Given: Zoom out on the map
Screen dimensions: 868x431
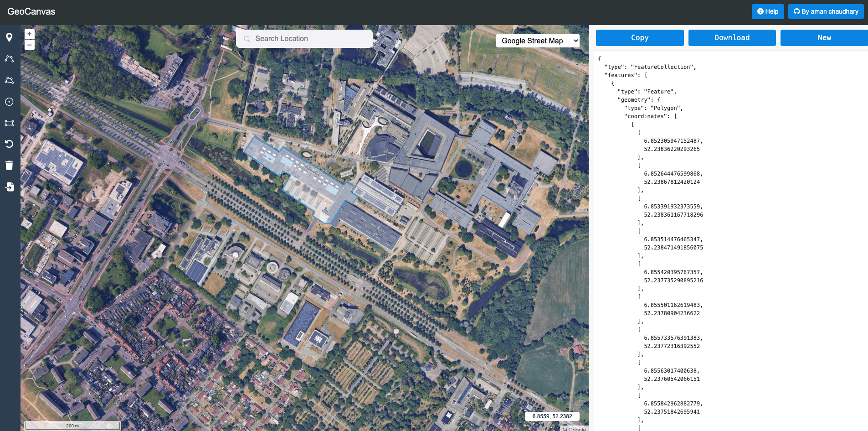Looking at the screenshot, I should pos(30,45).
